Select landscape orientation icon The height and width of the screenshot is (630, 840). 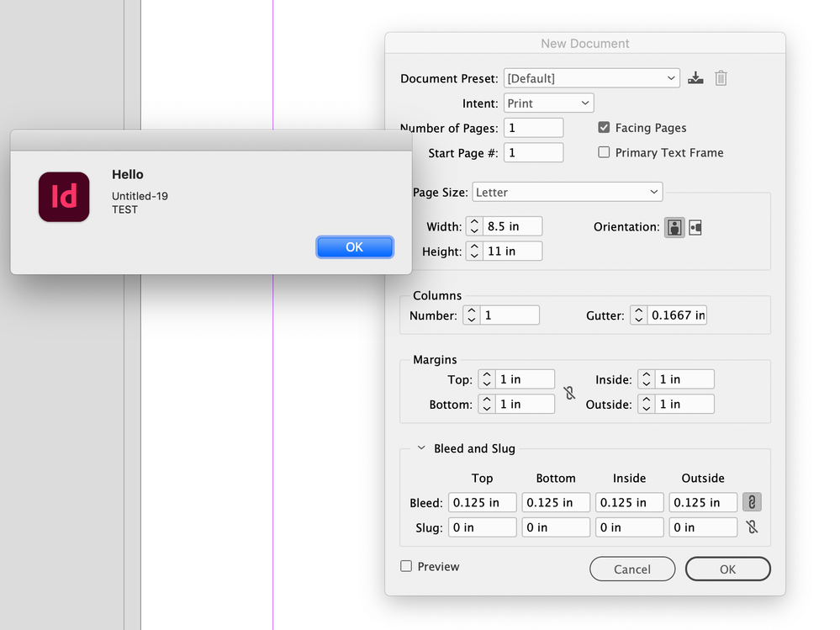(x=695, y=227)
